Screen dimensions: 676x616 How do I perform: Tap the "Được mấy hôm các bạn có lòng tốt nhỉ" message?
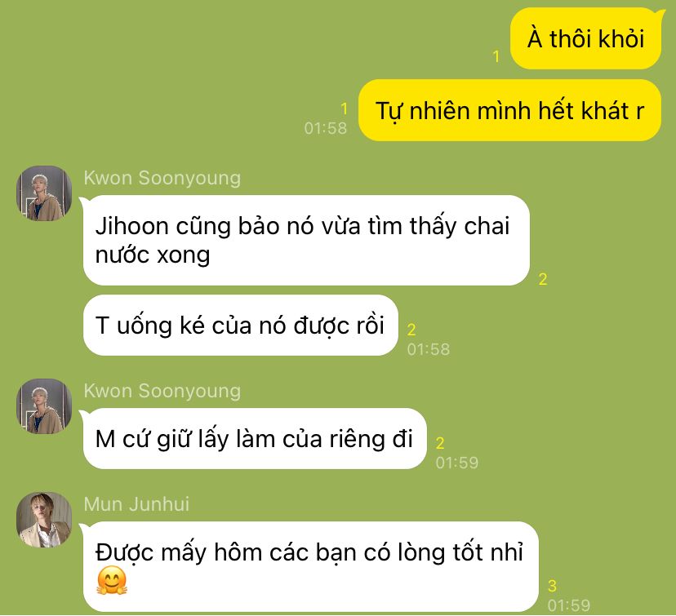coord(311,566)
